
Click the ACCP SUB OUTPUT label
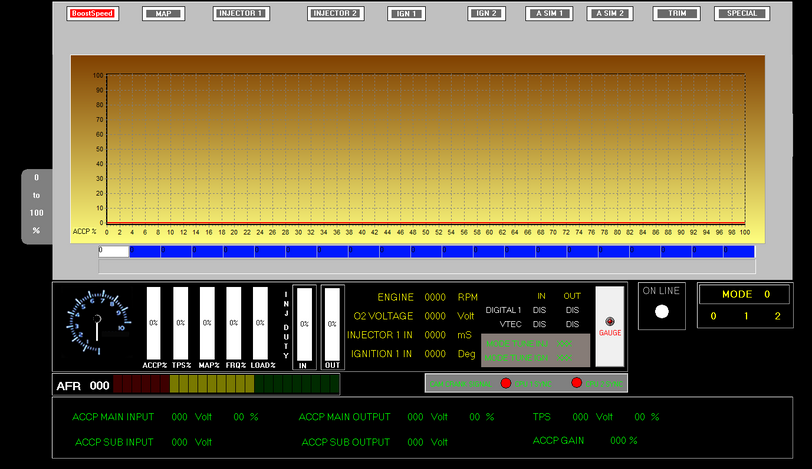pos(345,442)
